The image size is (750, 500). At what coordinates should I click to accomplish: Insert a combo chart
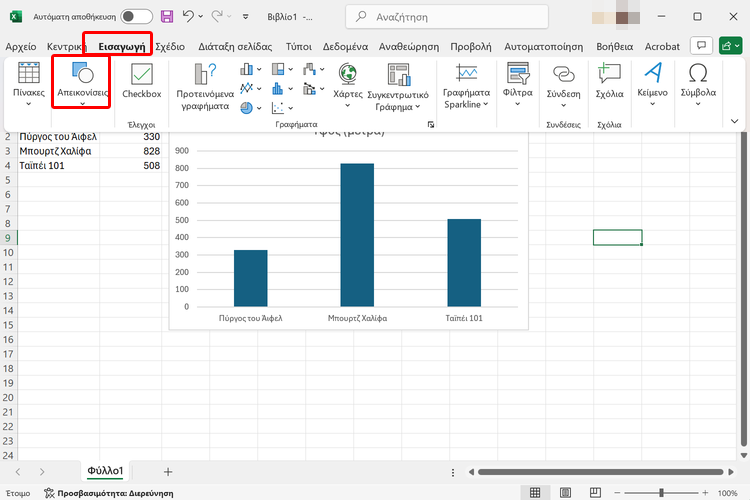point(309,89)
